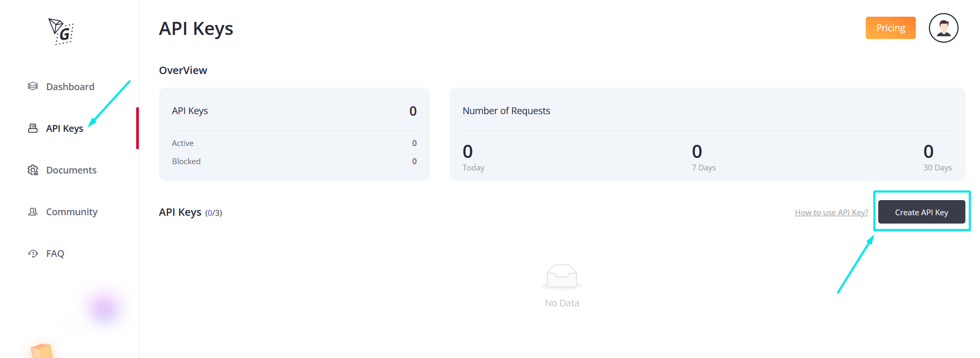The width and height of the screenshot is (980, 358).
Task: Open the FAQ sidebar entry
Action: point(55,253)
